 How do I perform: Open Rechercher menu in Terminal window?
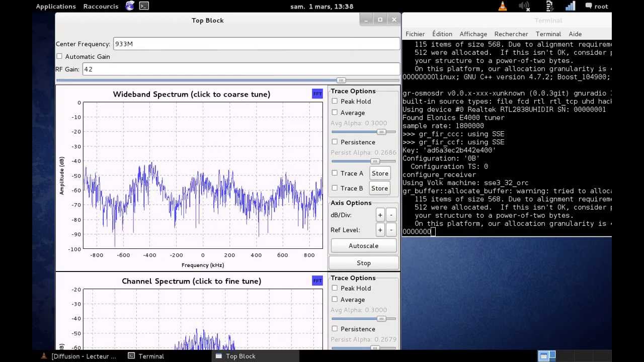pos(511,34)
